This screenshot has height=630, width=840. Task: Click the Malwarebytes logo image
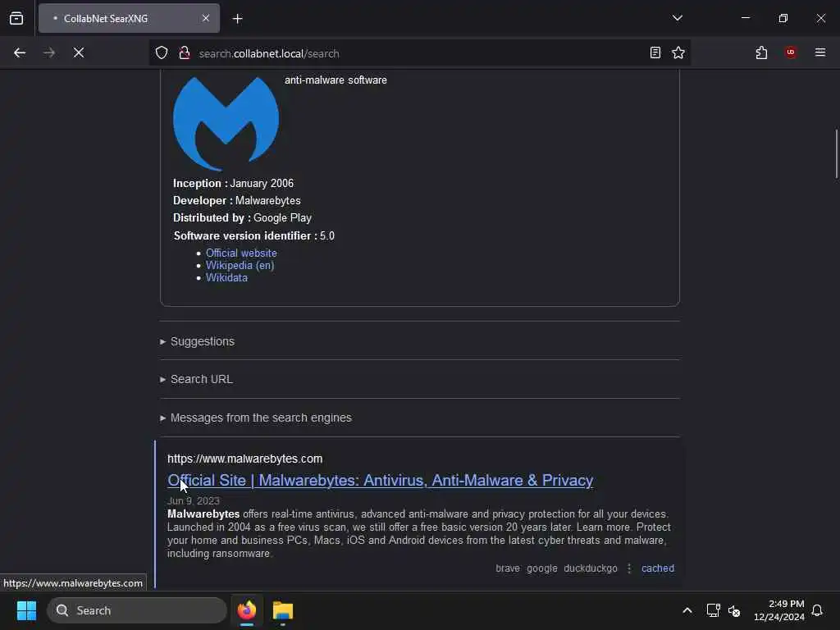226,123
